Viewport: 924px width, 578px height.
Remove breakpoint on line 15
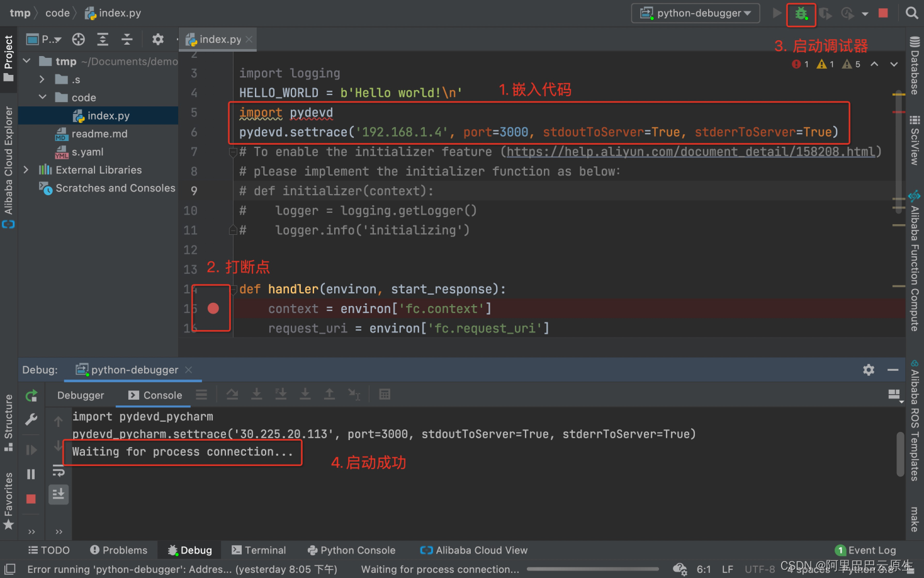pyautogui.click(x=213, y=309)
